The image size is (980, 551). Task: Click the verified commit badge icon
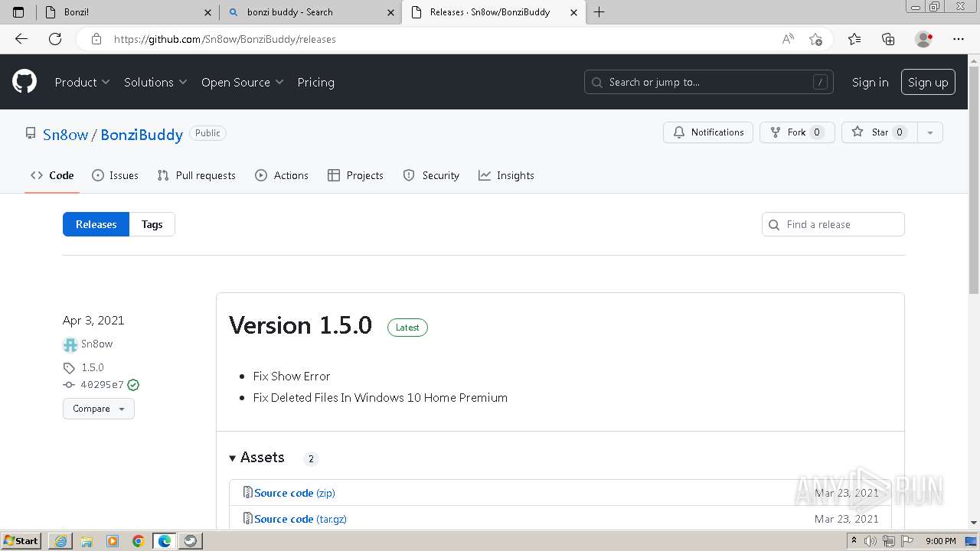pos(133,385)
